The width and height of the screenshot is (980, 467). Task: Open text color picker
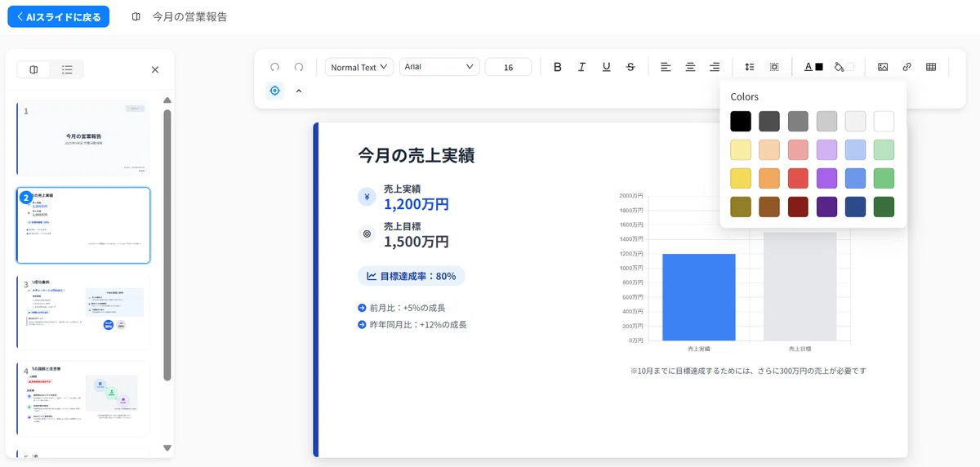(813, 67)
